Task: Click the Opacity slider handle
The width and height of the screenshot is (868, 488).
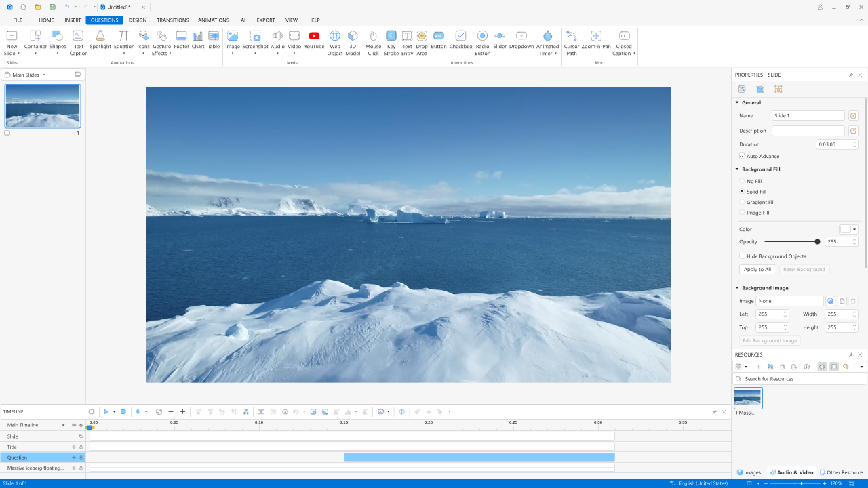Action: [x=817, y=242]
